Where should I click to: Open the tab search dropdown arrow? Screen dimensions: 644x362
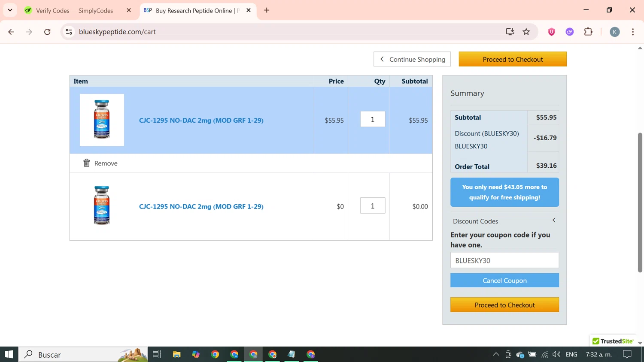click(x=10, y=10)
